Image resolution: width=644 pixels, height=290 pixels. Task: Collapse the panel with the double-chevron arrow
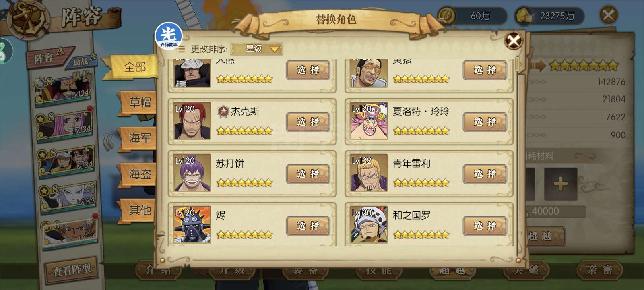tap(108, 142)
